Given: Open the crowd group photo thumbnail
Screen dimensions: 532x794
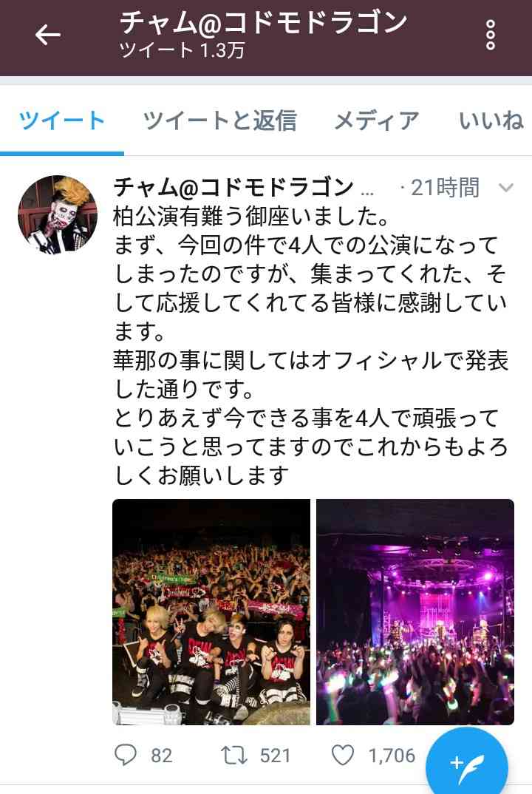Looking at the screenshot, I should [x=211, y=611].
